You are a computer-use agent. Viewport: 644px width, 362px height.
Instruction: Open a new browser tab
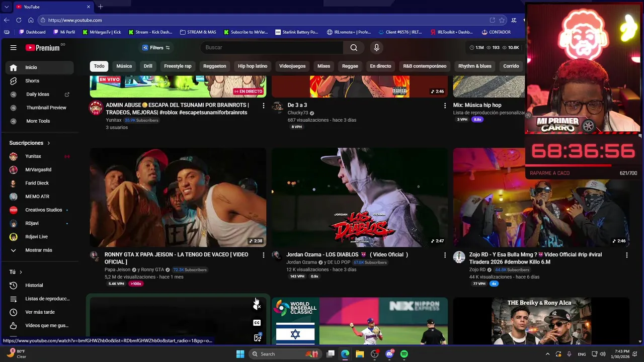101,7
